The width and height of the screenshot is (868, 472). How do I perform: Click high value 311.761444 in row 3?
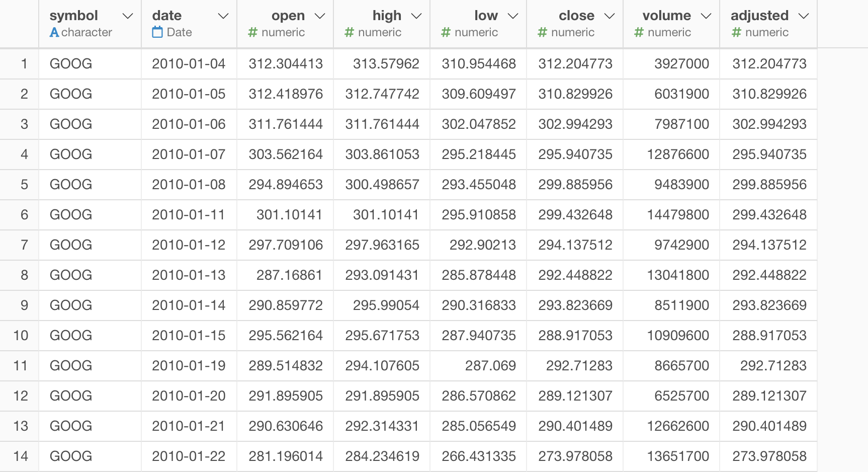pyautogui.click(x=382, y=124)
